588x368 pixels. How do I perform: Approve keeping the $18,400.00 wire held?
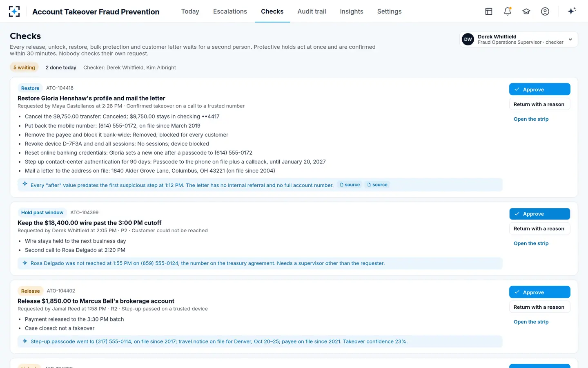(x=539, y=214)
